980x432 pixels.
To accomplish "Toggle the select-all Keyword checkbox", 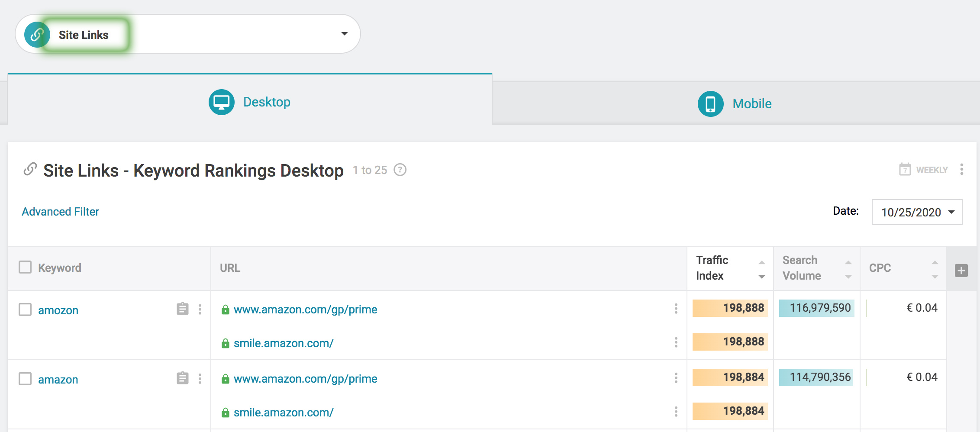I will (25, 267).
